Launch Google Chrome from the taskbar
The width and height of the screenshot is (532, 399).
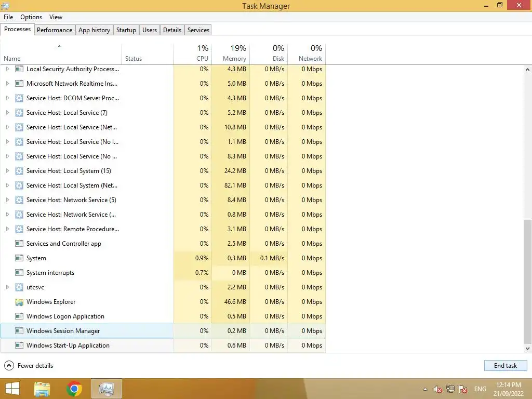(74, 389)
